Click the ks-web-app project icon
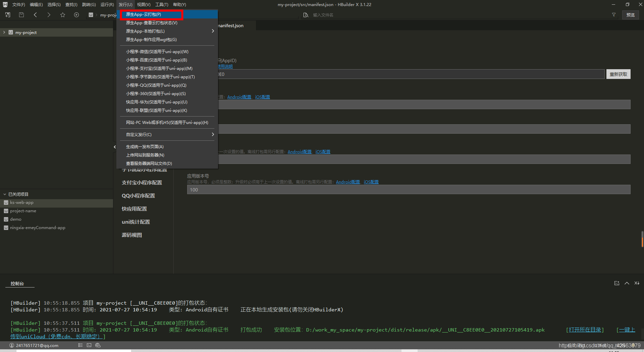This screenshot has width=644, height=352. 6,203
